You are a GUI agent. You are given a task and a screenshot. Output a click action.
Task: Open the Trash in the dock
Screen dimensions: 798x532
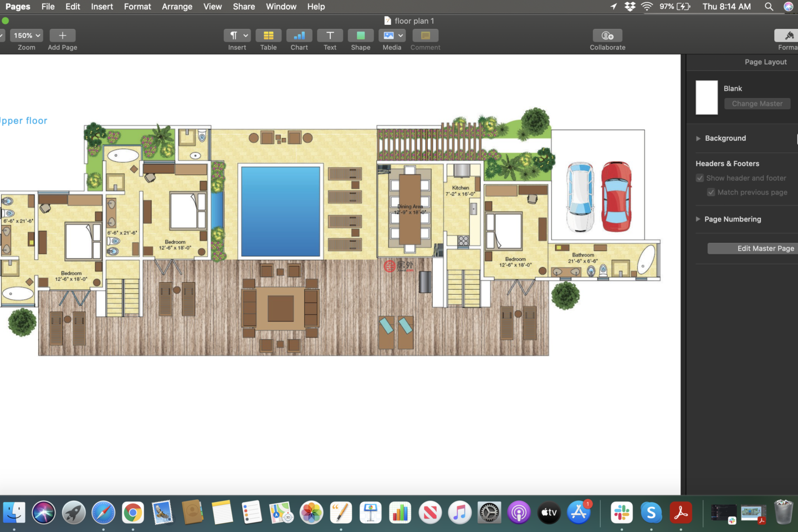784,513
